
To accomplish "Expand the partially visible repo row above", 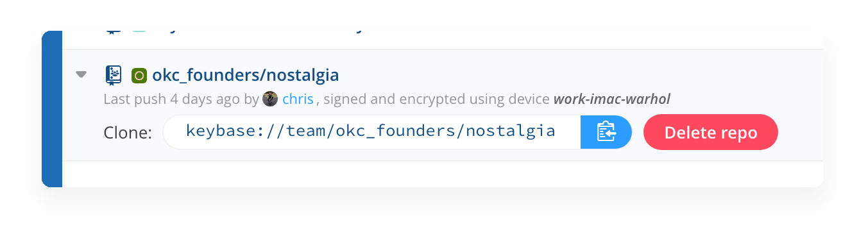I will coord(81,30).
